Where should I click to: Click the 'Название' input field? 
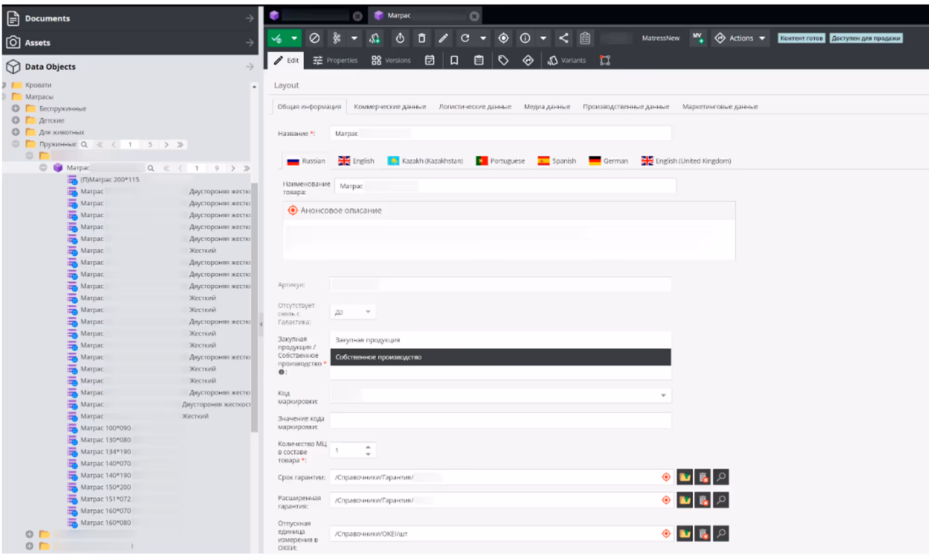tap(500, 133)
